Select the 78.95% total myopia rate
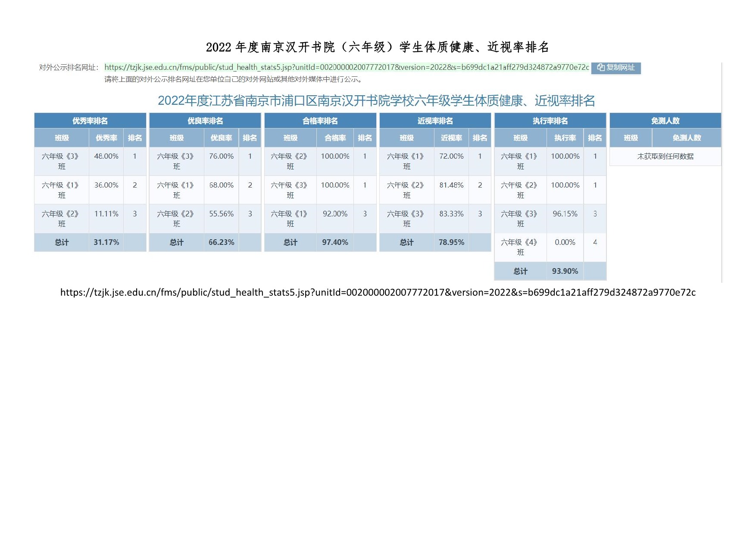The width and height of the screenshot is (756, 535). point(452,242)
